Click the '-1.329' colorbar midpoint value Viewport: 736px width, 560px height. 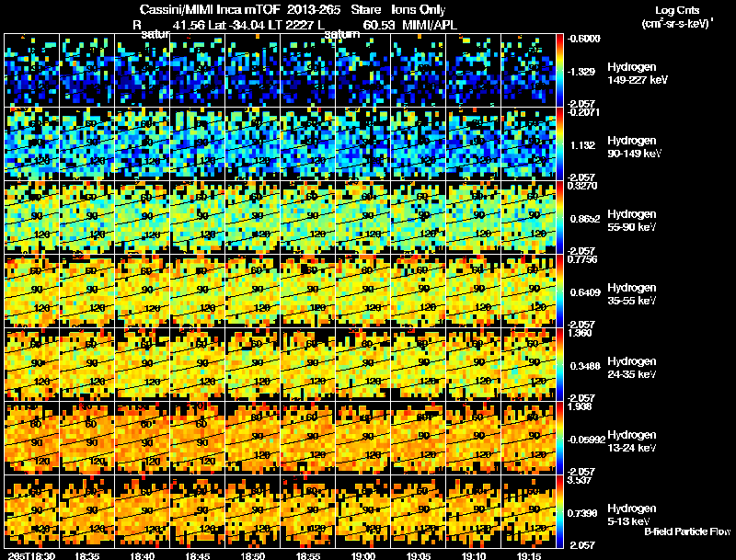581,72
